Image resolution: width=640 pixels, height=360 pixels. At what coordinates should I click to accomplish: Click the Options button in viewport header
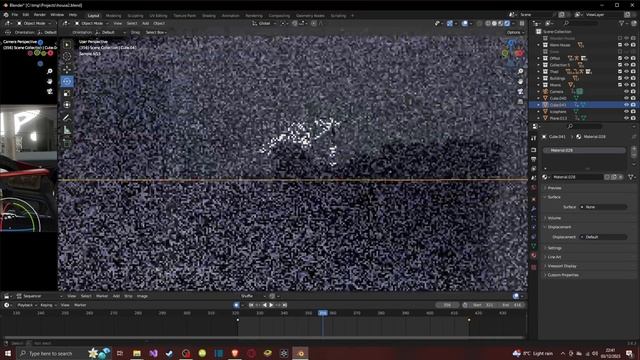coord(515,32)
